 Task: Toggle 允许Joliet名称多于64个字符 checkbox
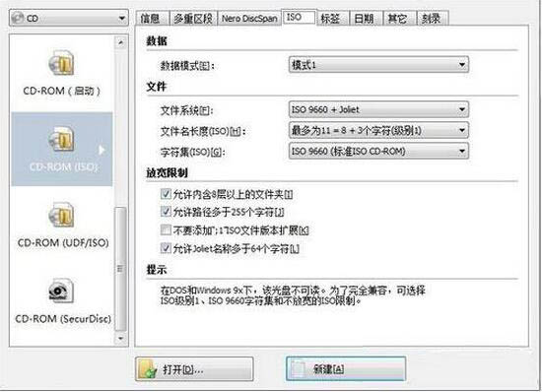(166, 247)
